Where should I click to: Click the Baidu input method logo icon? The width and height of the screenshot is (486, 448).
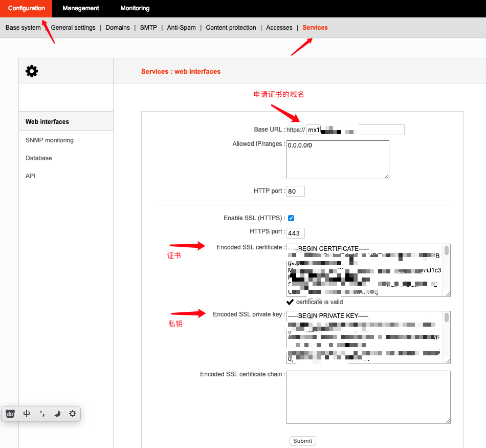[x=10, y=414]
